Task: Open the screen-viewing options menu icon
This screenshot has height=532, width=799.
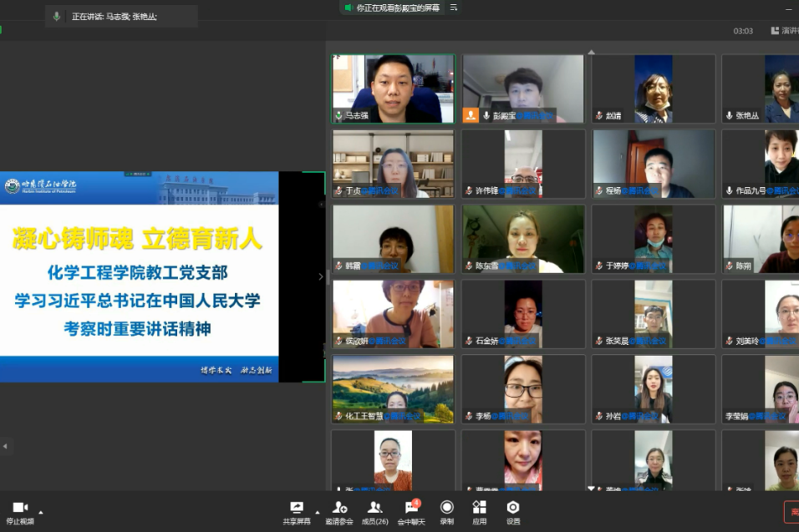Action: (454, 8)
